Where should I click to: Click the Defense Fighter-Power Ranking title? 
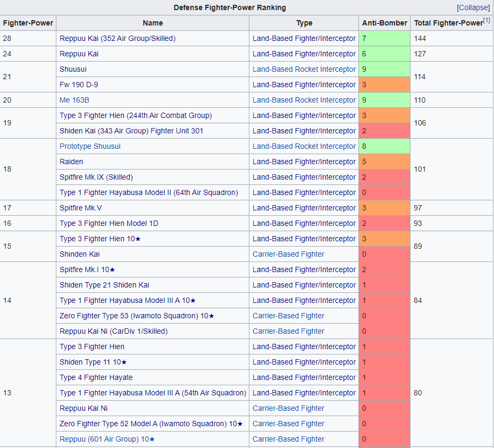coord(230,7)
